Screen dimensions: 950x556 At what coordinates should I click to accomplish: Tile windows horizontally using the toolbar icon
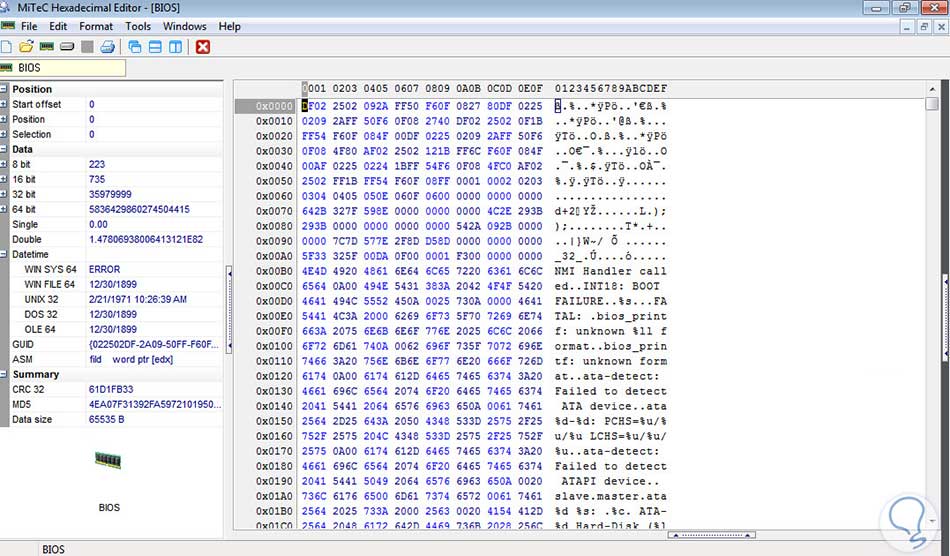coord(155,47)
